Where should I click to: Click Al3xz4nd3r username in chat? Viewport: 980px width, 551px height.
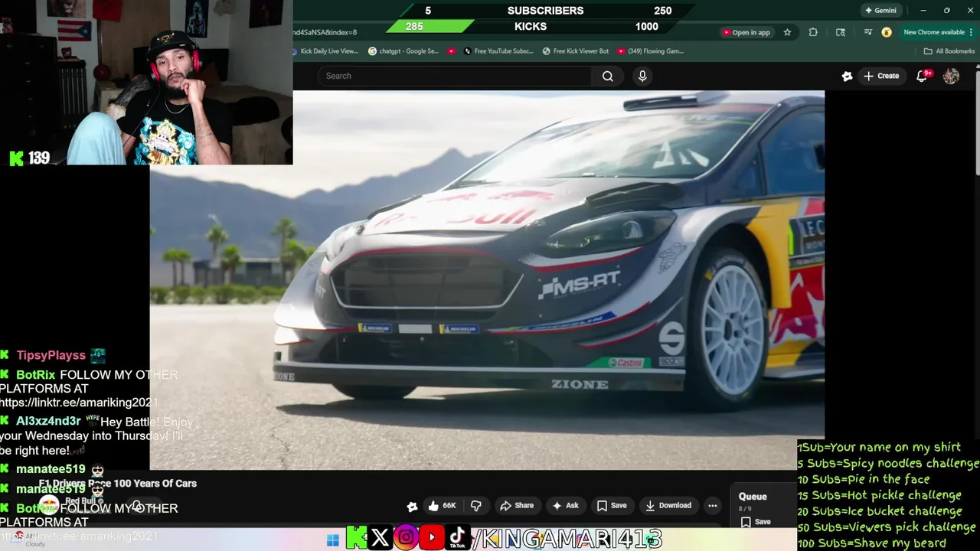point(48,421)
